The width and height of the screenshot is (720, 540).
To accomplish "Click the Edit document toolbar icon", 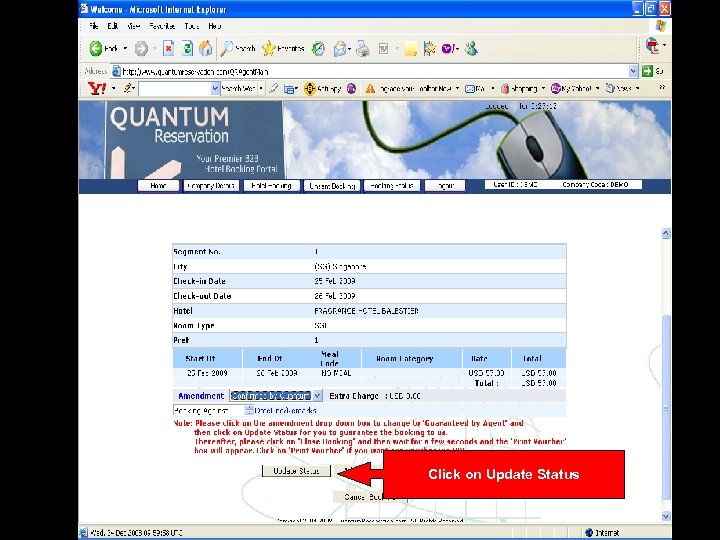I will (x=383, y=48).
